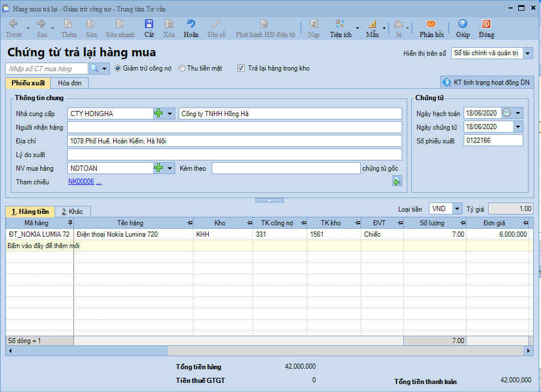The image size is (541, 392).
Task: Add new purchasing employee with green plus
Action: point(158,168)
